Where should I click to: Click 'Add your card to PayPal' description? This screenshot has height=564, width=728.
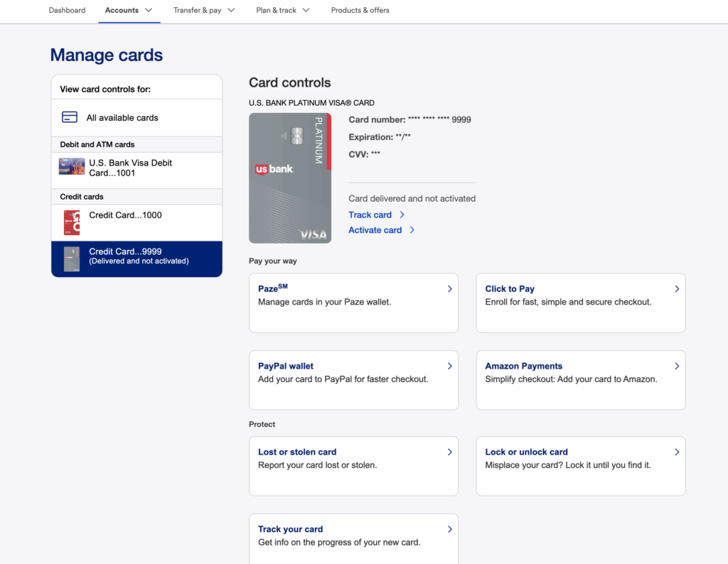(343, 379)
